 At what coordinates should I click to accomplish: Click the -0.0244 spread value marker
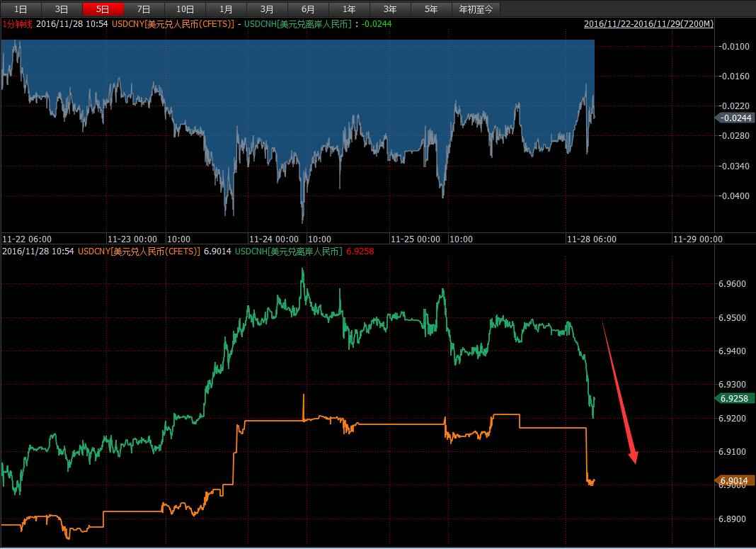(x=735, y=118)
